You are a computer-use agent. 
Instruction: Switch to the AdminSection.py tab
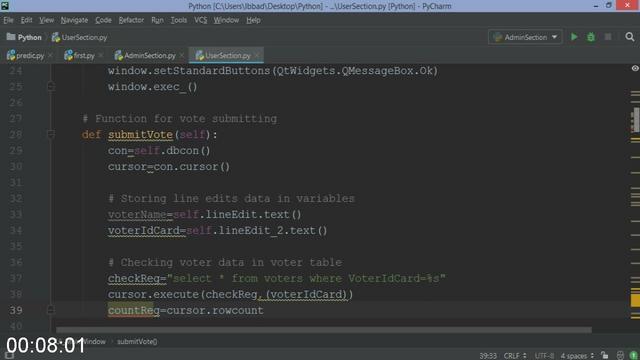pyautogui.click(x=145, y=56)
